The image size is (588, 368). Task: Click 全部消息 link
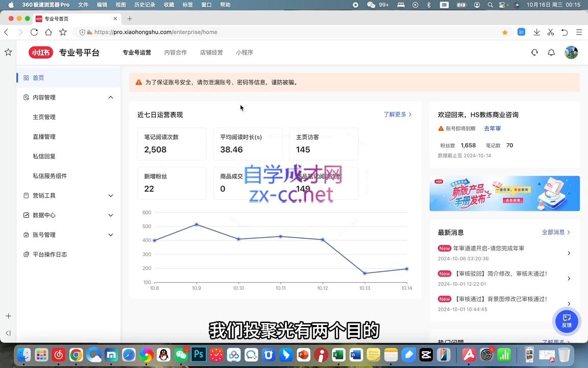pos(556,232)
